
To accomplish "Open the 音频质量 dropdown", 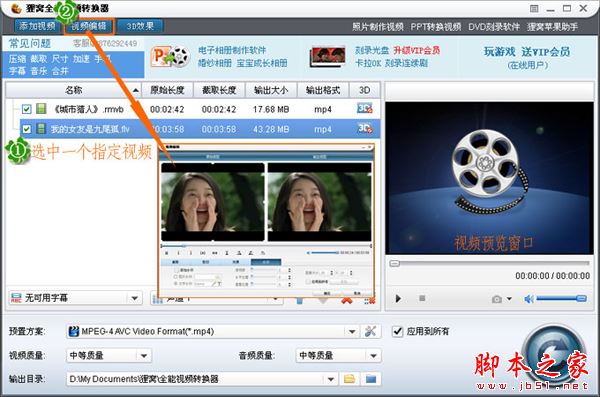I will click(x=373, y=356).
